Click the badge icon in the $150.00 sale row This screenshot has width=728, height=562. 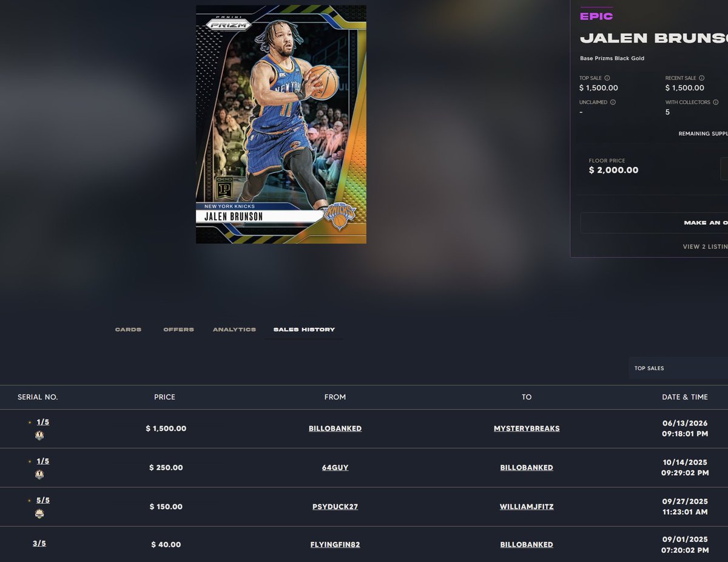(x=39, y=513)
